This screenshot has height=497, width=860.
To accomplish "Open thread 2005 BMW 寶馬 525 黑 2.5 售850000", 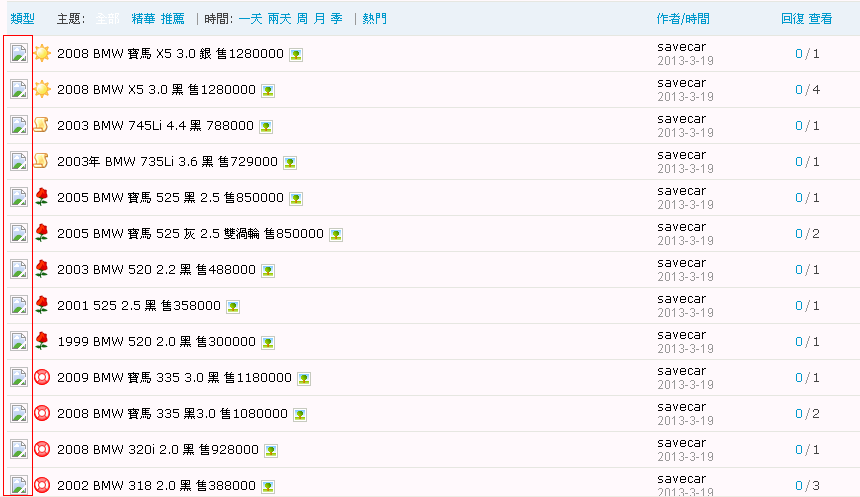I will click(x=171, y=197).
